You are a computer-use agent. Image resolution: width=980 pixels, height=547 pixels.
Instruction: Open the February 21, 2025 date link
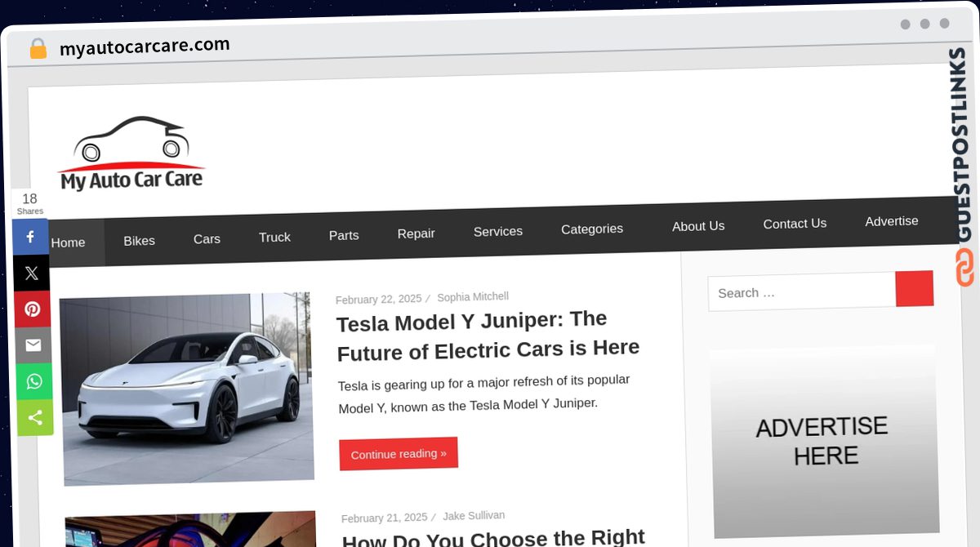click(x=384, y=518)
